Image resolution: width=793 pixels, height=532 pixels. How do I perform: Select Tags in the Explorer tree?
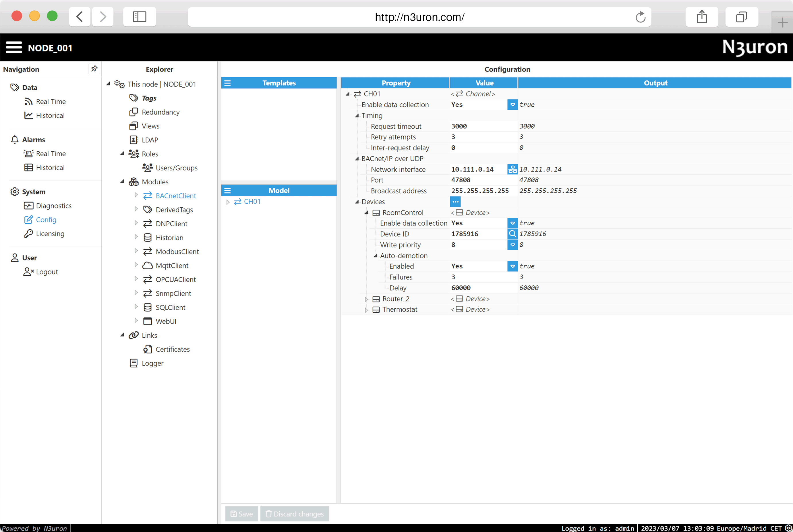point(143,98)
